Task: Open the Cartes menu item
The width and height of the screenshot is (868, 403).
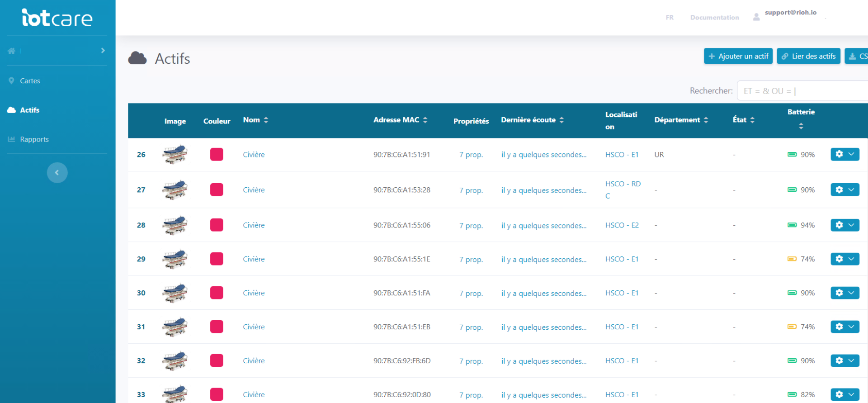Action: tap(30, 81)
